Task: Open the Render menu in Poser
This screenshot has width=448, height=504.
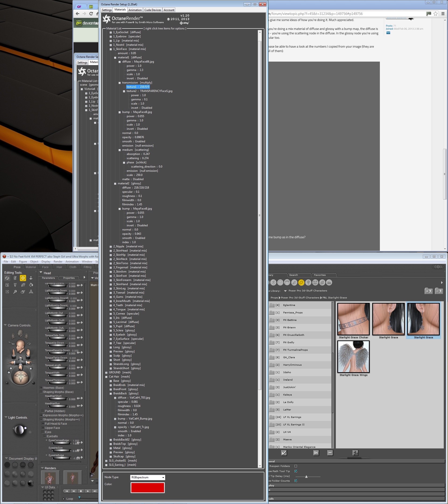Action: (x=58, y=262)
